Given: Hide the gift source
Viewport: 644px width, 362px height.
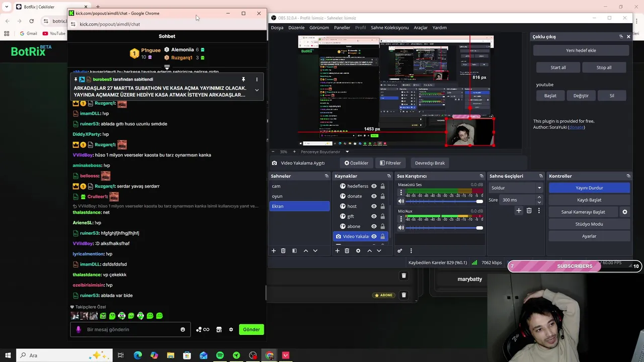Looking at the screenshot, I should pos(374,216).
